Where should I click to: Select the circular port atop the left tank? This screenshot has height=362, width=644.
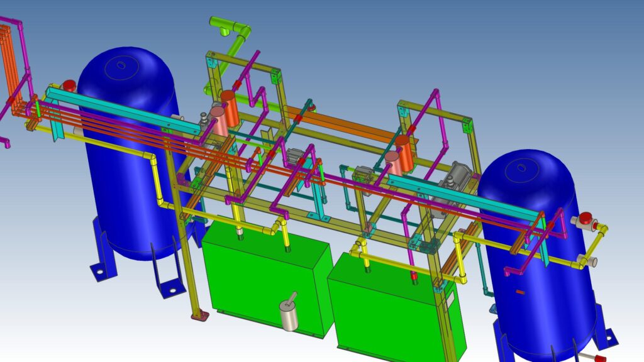[121, 64]
